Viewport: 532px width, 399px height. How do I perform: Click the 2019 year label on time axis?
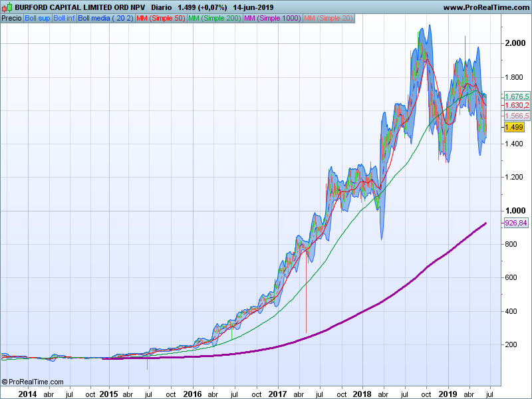tap(448, 394)
